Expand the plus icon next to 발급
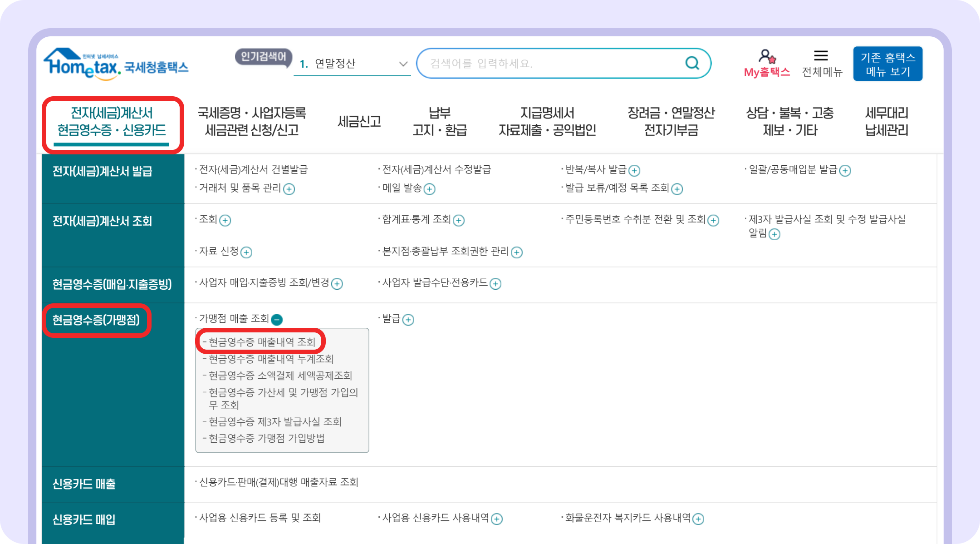 409,320
